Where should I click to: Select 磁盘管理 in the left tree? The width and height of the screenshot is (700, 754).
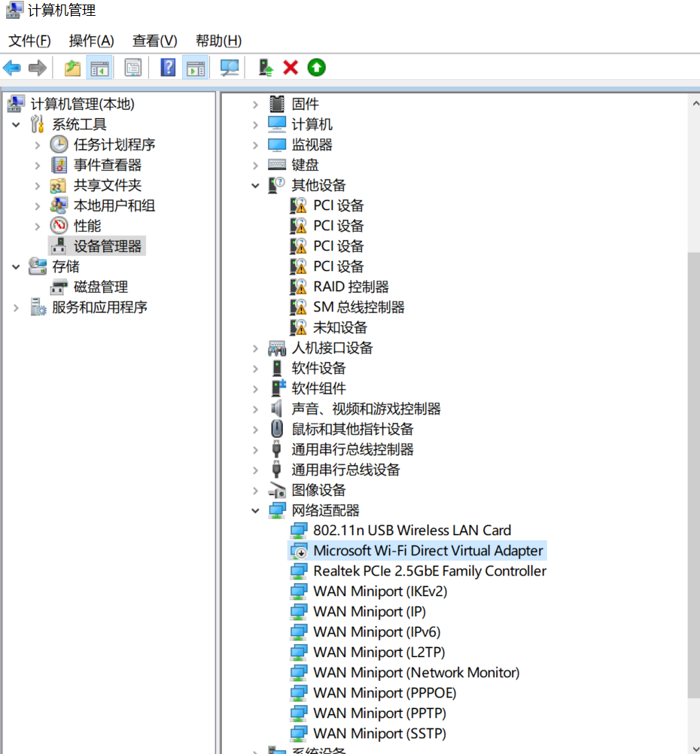100,287
